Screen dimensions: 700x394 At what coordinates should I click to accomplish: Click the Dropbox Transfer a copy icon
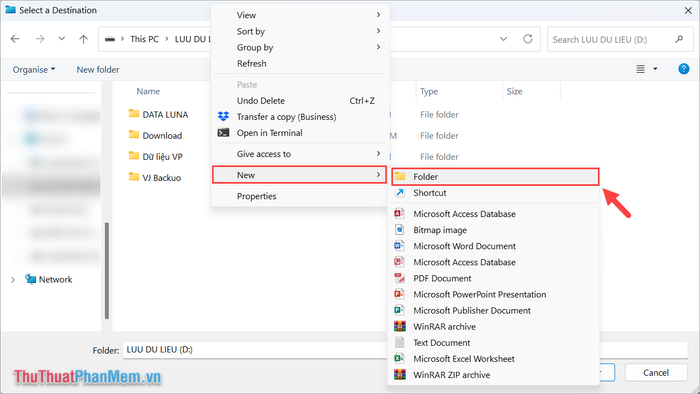pos(223,116)
